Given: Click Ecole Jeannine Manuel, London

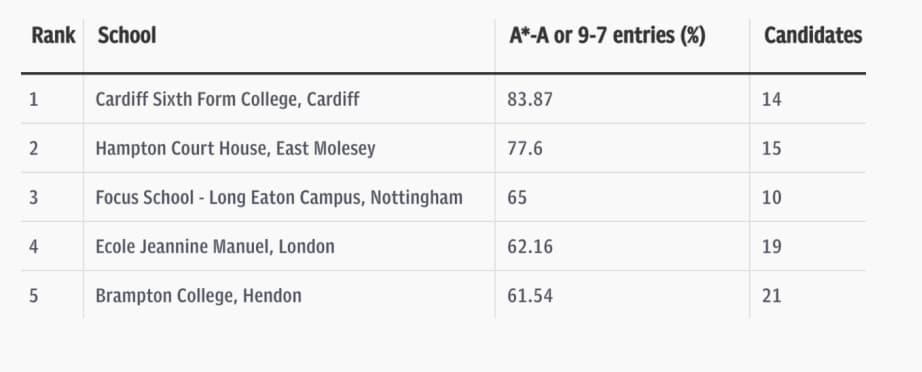Looking at the screenshot, I should pyautogui.click(x=215, y=246).
